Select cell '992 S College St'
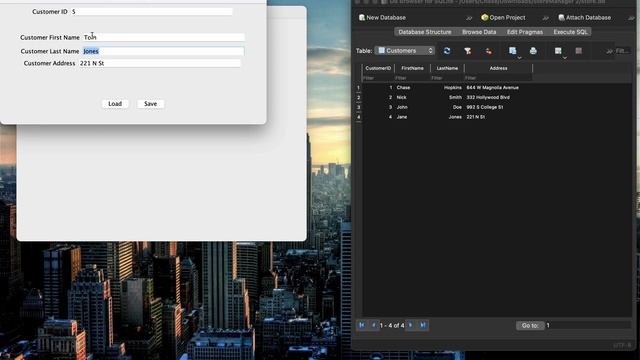The width and height of the screenshot is (640, 360). tap(498, 107)
